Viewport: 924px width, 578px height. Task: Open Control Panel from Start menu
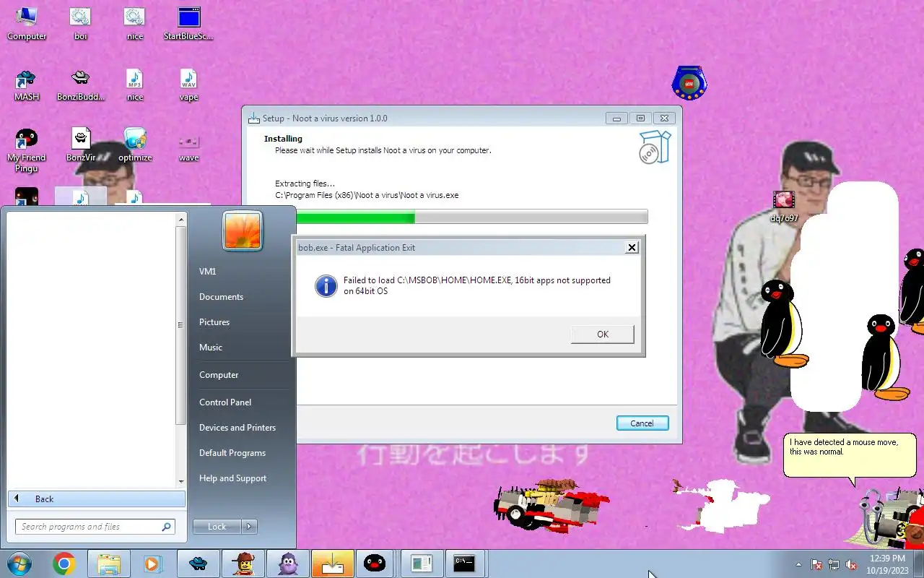coord(225,402)
